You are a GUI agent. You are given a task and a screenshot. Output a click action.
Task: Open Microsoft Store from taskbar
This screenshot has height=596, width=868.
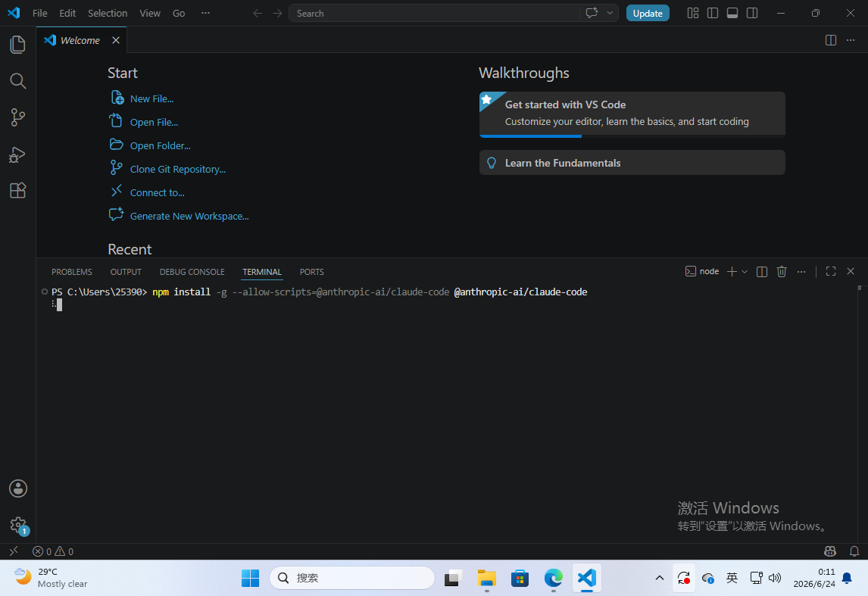[520, 578]
